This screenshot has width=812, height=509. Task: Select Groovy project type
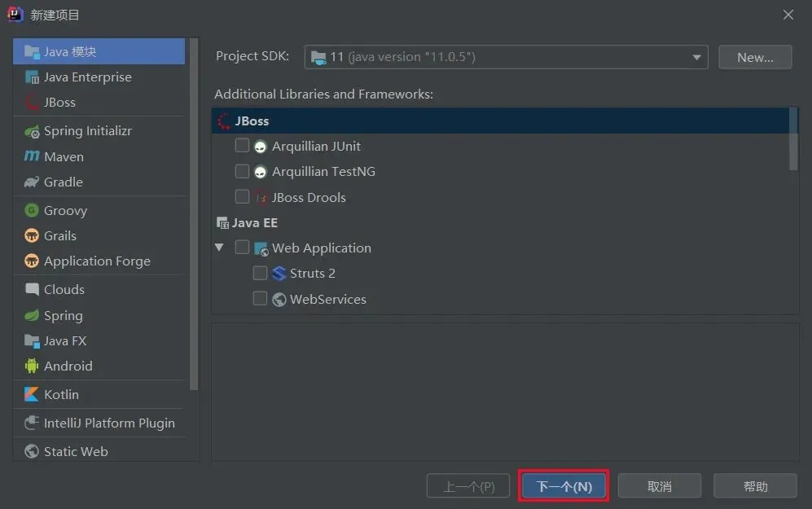[x=99, y=210]
